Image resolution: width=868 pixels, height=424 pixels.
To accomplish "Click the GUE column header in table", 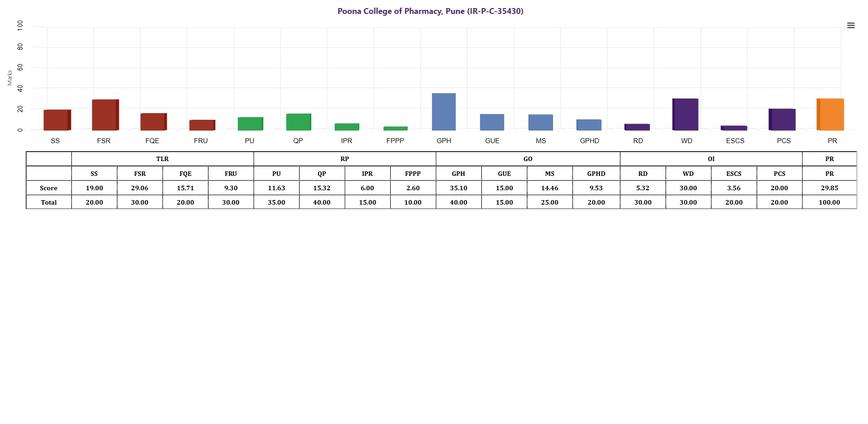I will coord(504,174).
